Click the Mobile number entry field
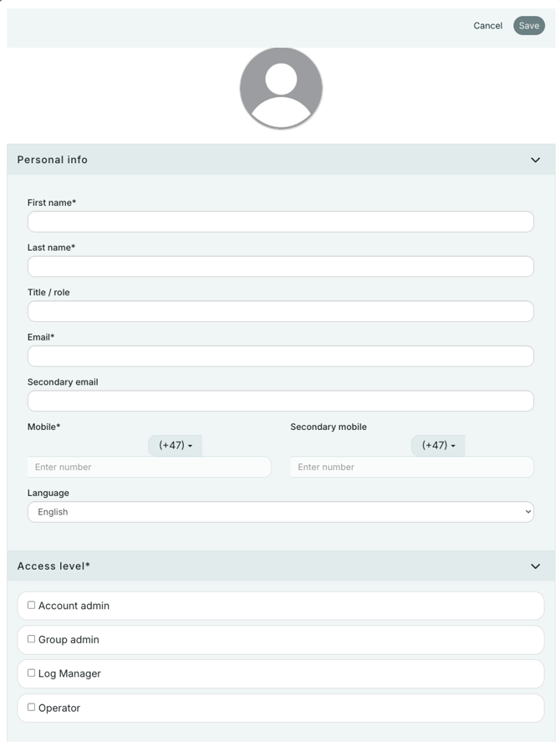560x742 pixels. pyautogui.click(x=150, y=467)
